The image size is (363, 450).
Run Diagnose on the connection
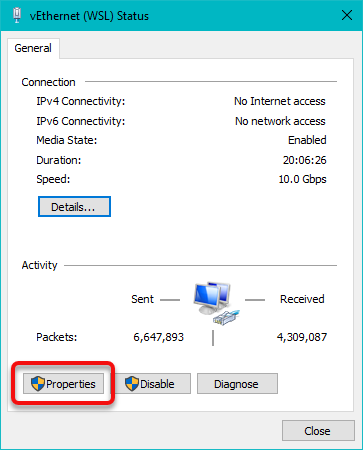[x=237, y=384]
